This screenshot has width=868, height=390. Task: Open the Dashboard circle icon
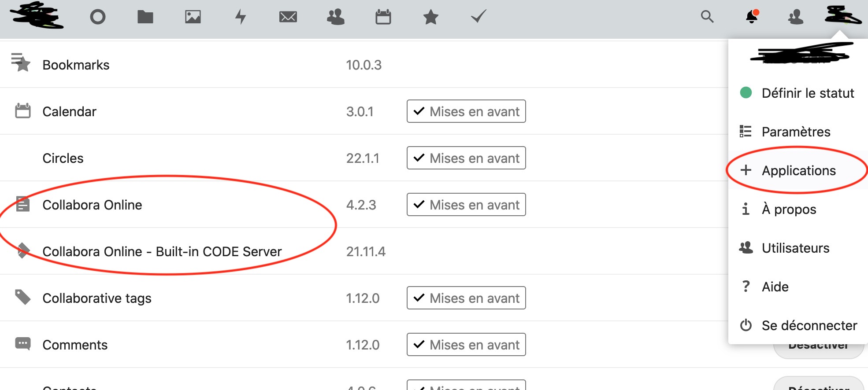coord(97,17)
